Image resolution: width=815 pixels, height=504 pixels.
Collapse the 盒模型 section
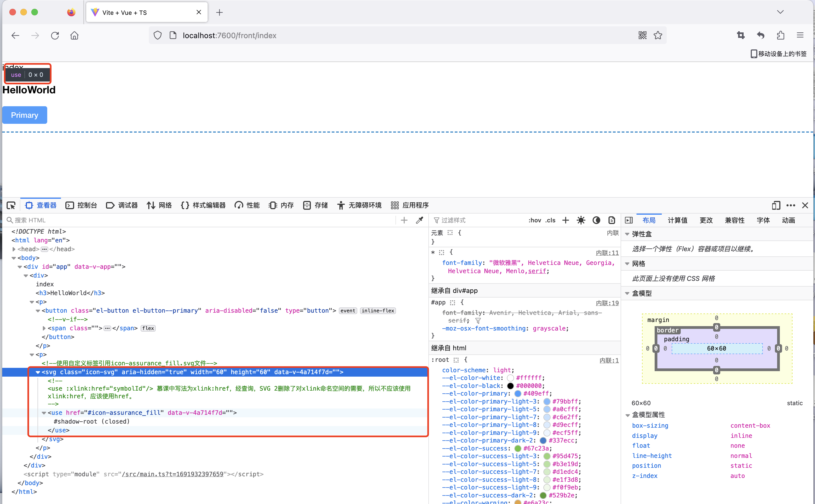(627, 293)
